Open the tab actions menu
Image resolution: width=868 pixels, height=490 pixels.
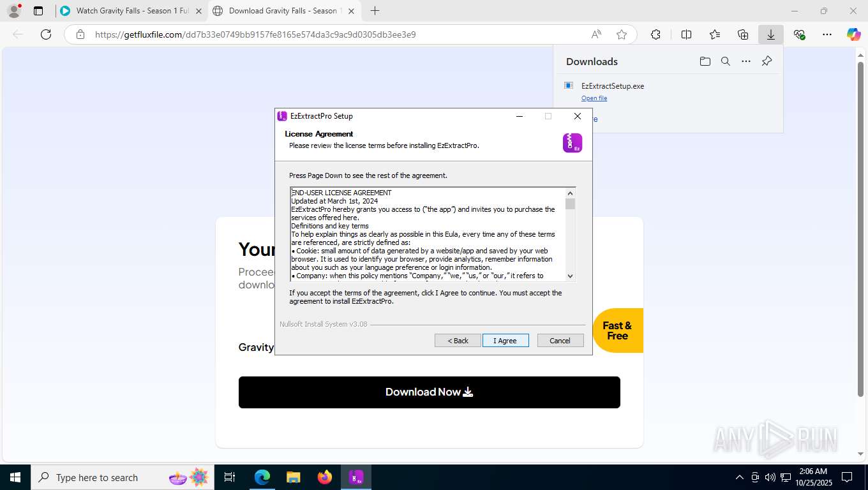38,11
